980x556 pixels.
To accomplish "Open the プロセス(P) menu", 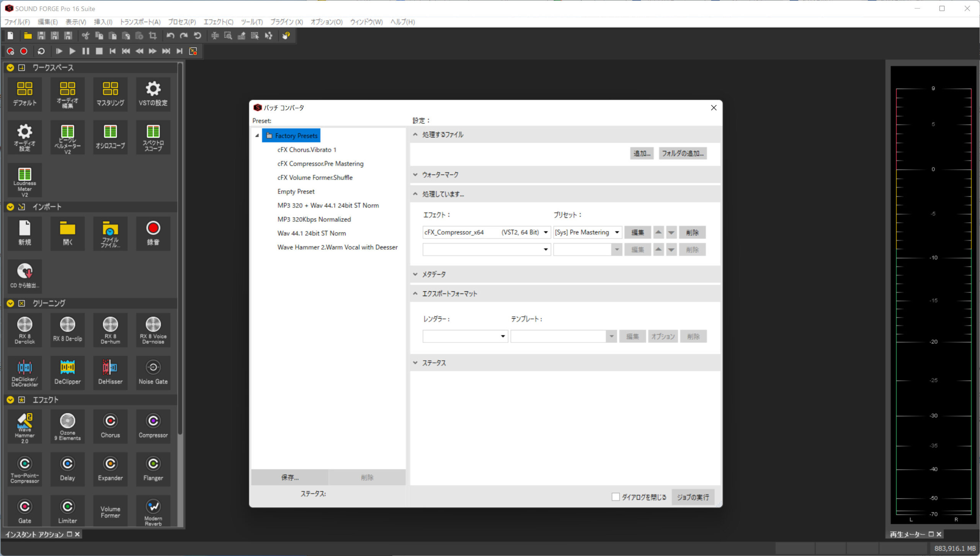I will click(x=182, y=22).
